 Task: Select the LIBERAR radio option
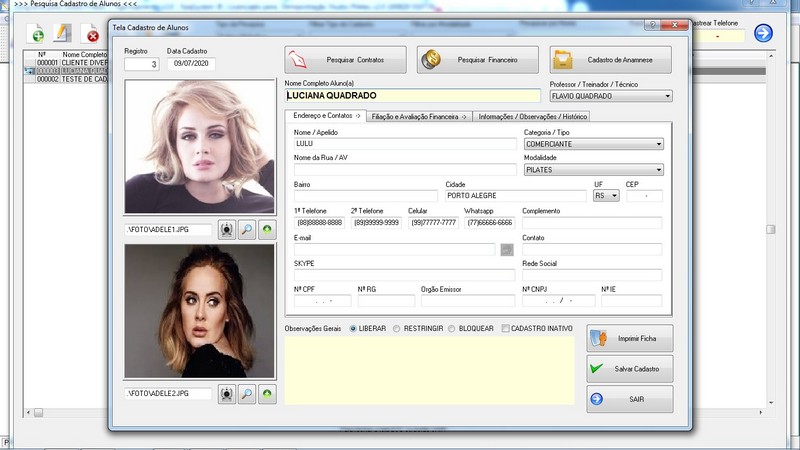click(353, 329)
